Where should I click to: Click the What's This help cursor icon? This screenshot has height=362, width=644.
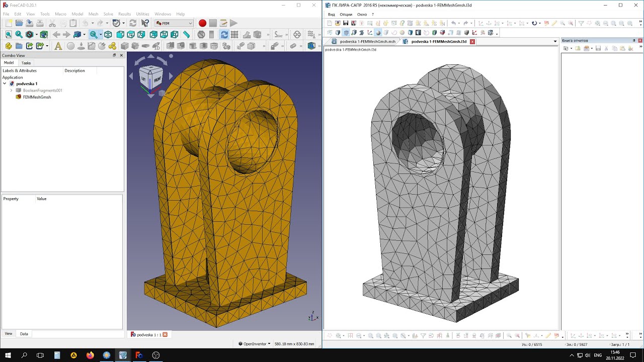(x=145, y=23)
